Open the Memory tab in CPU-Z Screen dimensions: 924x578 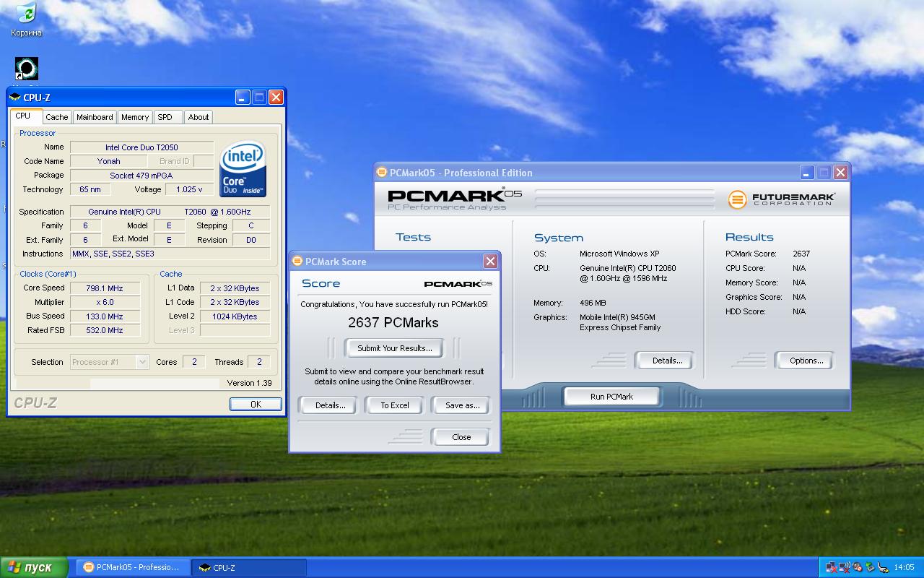click(135, 117)
